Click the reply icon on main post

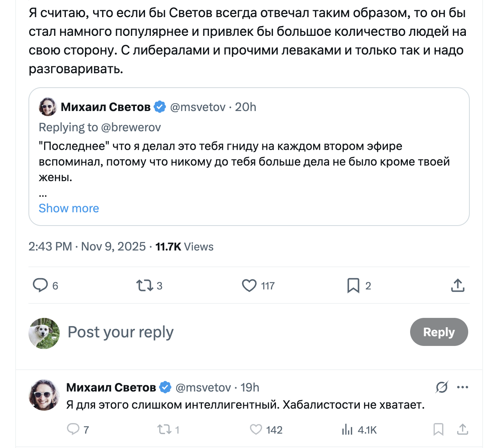point(40,286)
